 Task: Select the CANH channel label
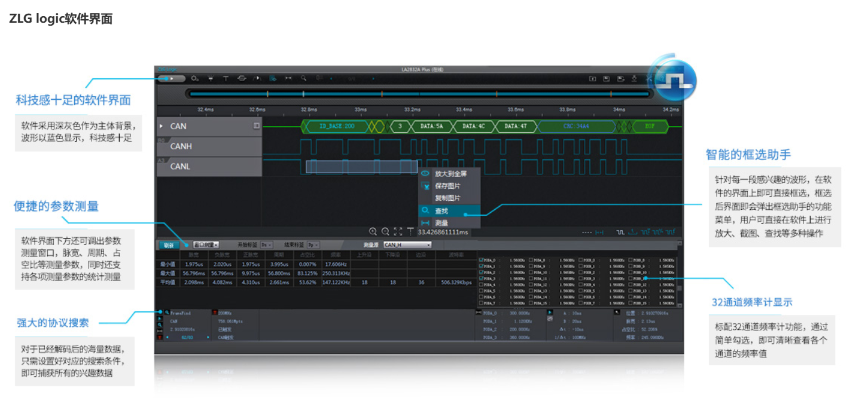click(x=209, y=146)
